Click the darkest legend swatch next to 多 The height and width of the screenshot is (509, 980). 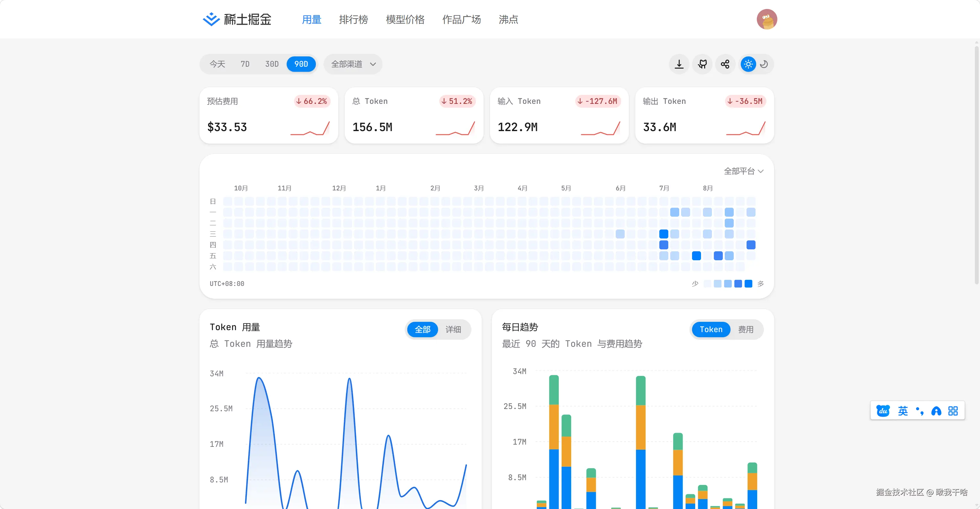(748, 284)
